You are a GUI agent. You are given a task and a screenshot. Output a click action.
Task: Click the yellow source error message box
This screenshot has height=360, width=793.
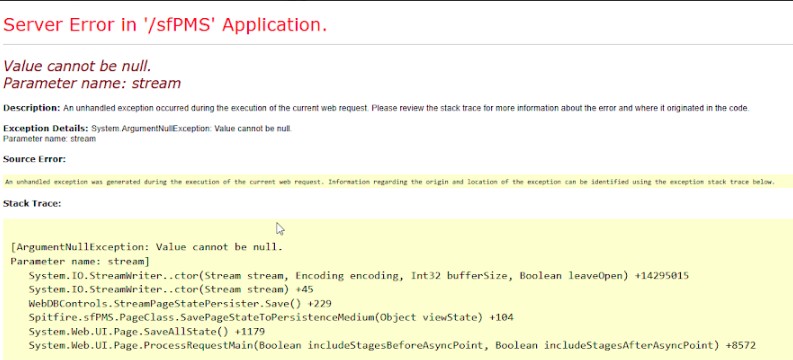[x=396, y=182]
